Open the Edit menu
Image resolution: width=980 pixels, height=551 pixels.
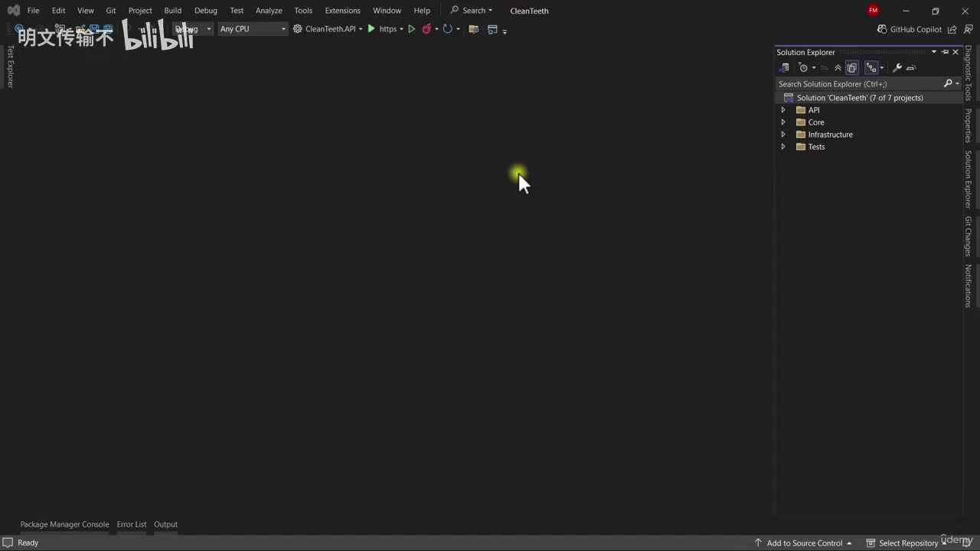58,11
